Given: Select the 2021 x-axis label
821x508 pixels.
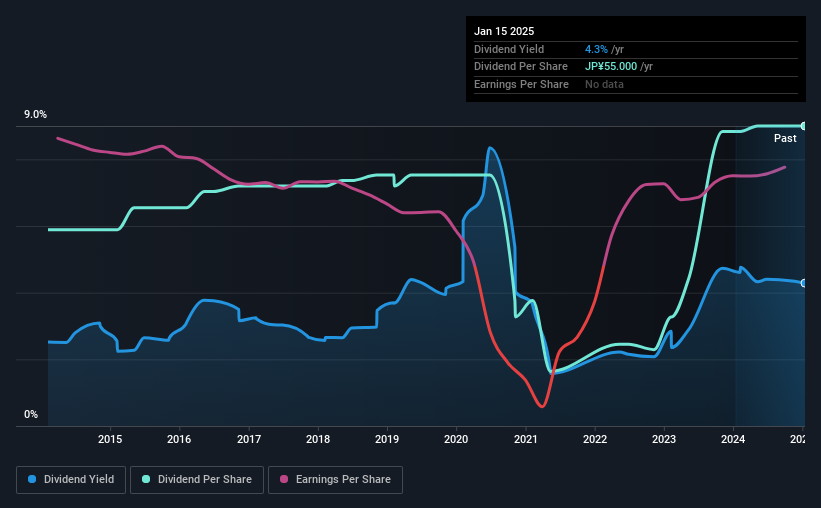Looking at the screenshot, I should coord(526,439).
